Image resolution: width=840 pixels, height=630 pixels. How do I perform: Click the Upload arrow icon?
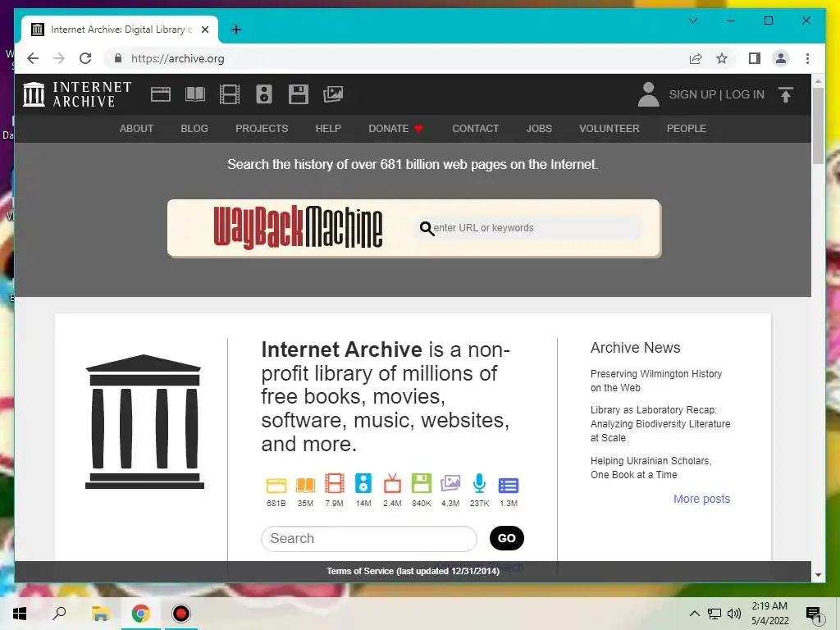tap(785, 94)
